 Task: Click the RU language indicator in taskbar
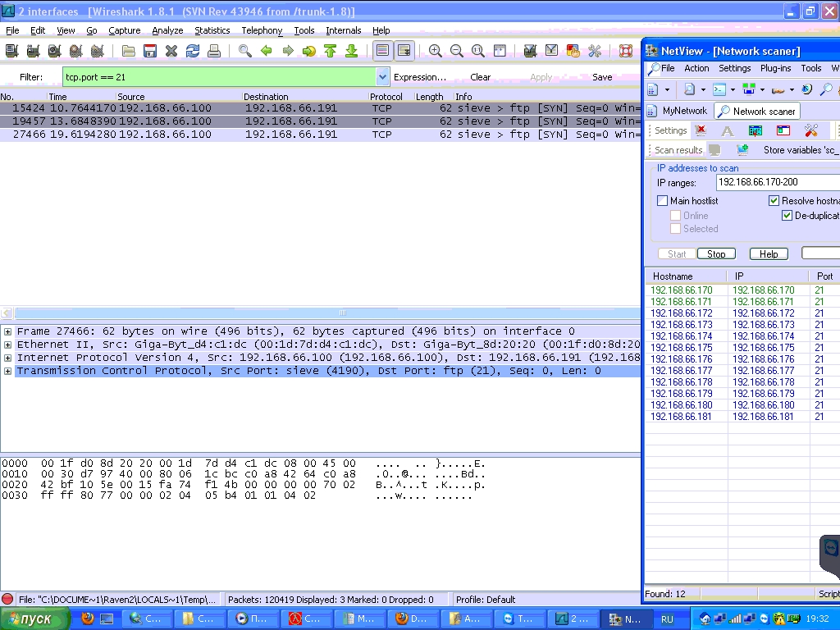click(666, 619)
